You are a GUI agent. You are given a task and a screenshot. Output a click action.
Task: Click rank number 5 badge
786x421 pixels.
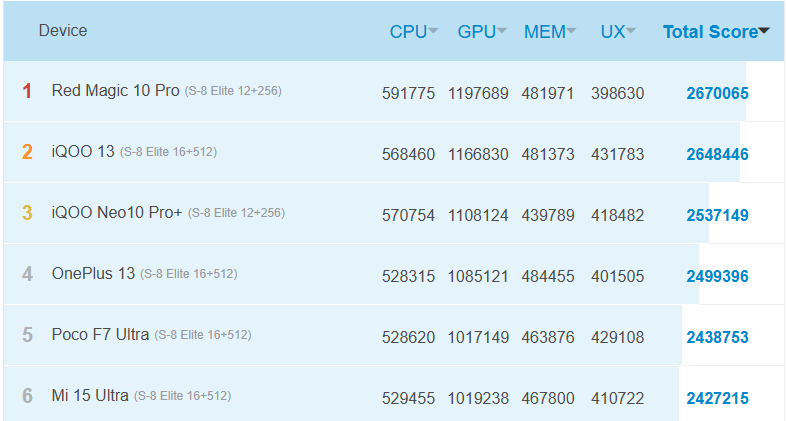pos(27,335)
